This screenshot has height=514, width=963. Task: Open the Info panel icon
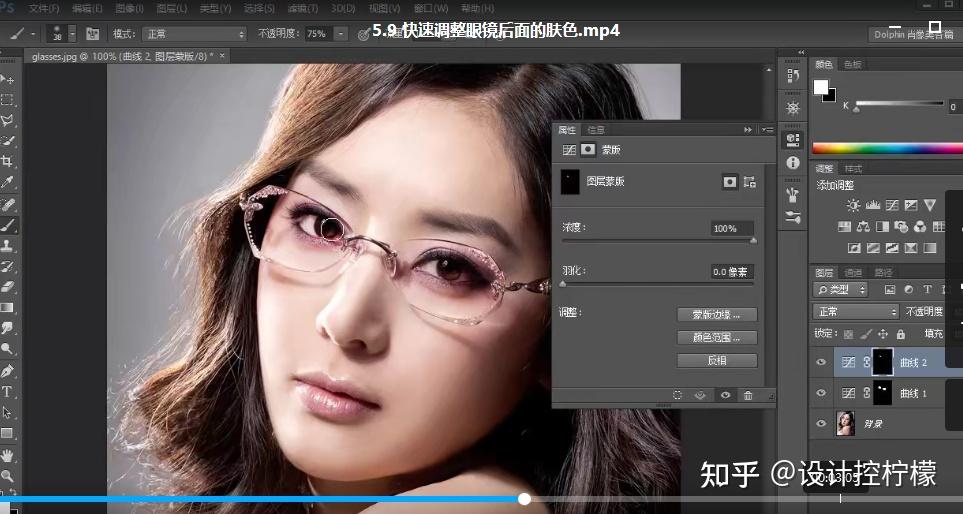pos(793,163)
